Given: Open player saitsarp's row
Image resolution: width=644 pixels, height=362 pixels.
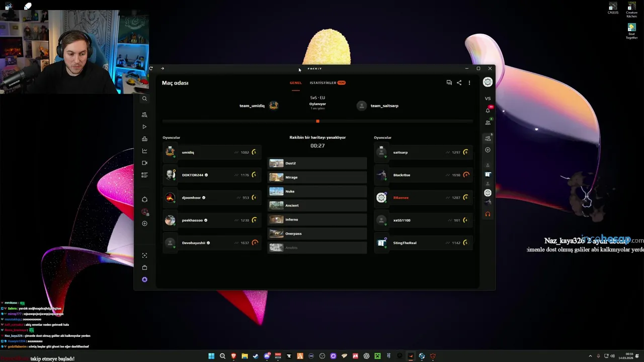Looking at the screenshot, I should pos(423,152).
